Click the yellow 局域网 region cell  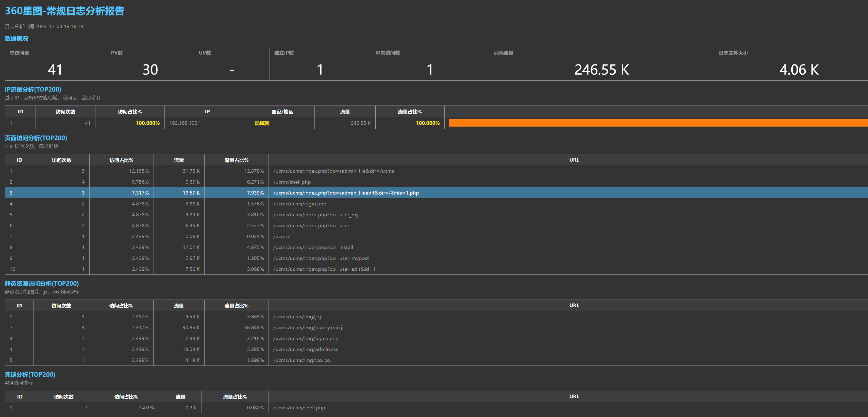262,123
